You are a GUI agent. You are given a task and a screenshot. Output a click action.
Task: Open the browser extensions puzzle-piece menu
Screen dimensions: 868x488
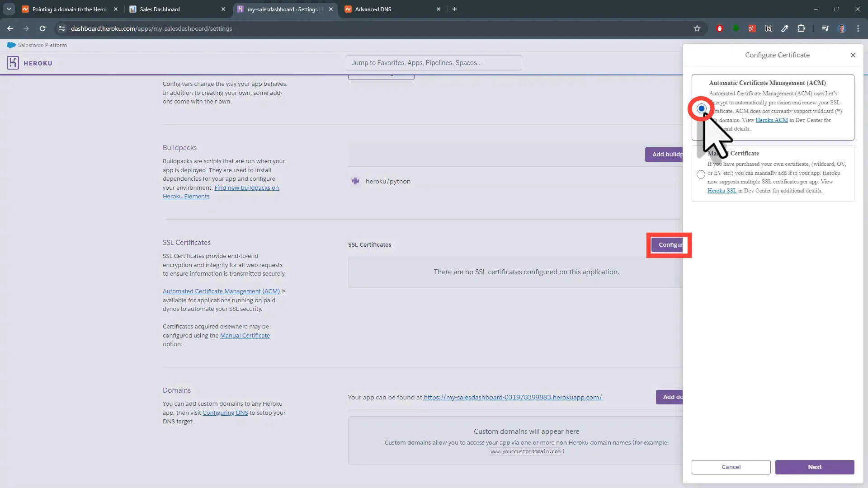click(802, 28)
